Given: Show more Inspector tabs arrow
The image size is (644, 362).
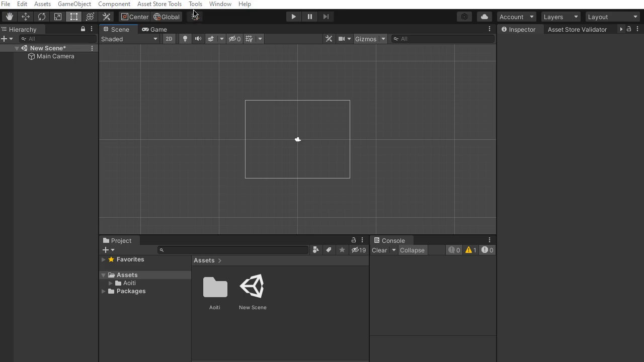Looking at the screenshot, I should tap(621, 29).
